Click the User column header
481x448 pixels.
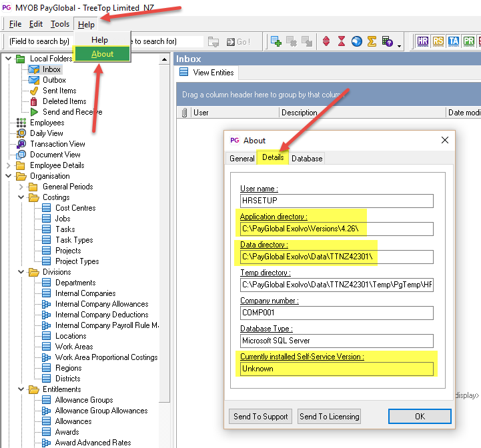pos(235,113)
